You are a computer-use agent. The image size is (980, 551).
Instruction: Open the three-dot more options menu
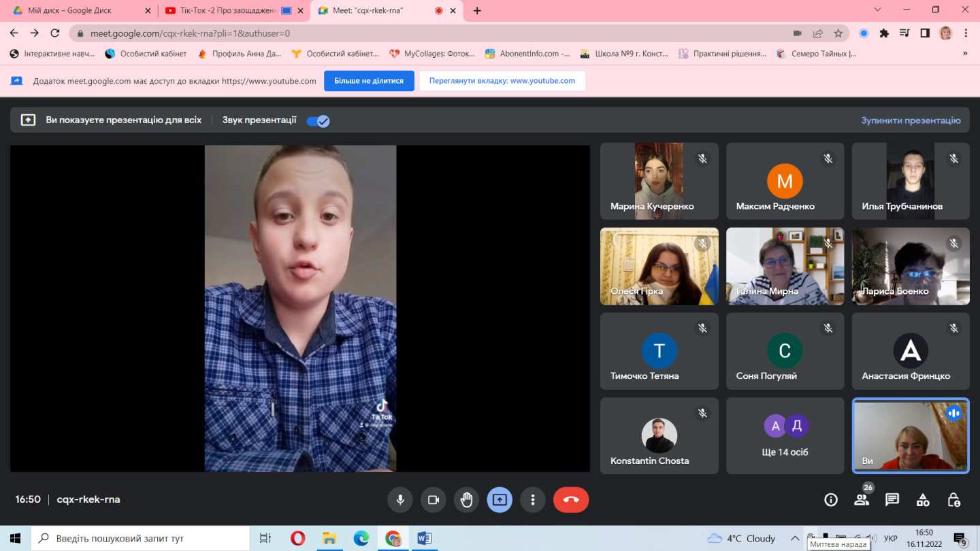(x=532, y=500)
